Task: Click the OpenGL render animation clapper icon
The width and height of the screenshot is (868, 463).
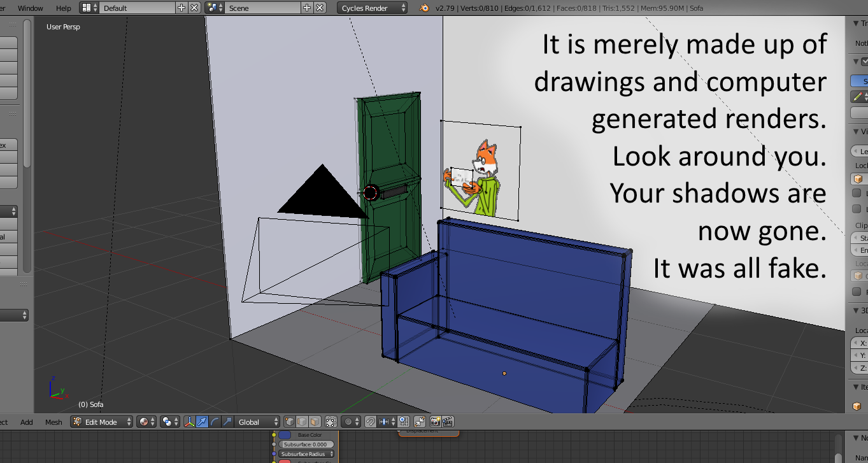Action: pos(448,422)
